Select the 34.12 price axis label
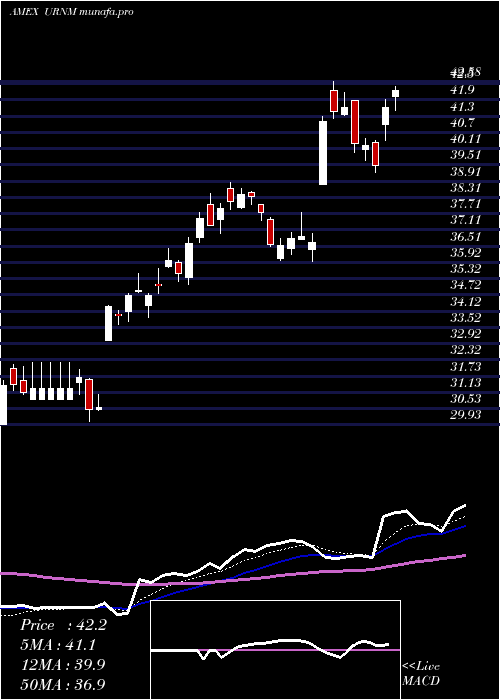This screenshot has height=700, width=500. click(x=465, y=301)
